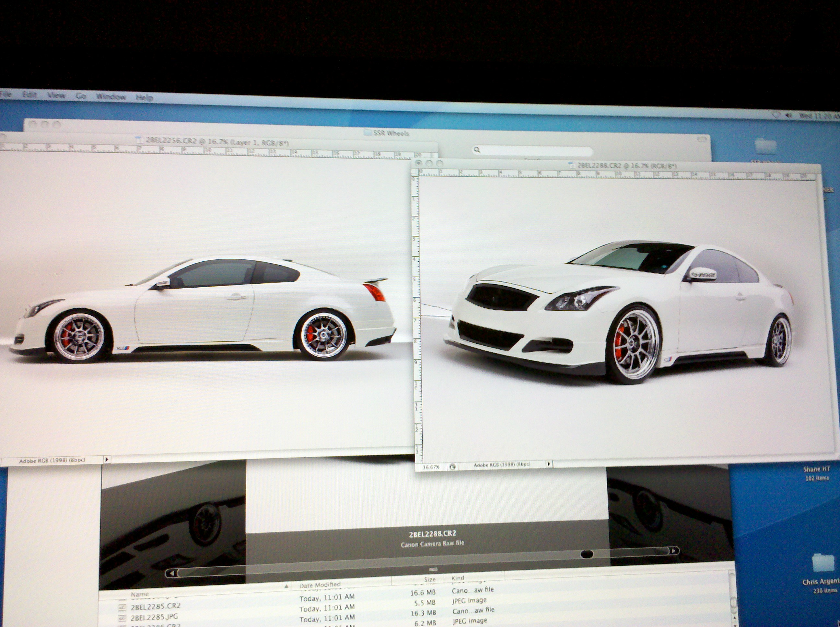The image size is (840, 627).
Task: Click the Version Cue icon beside zoom percentage
Action: tap(452, 467)
